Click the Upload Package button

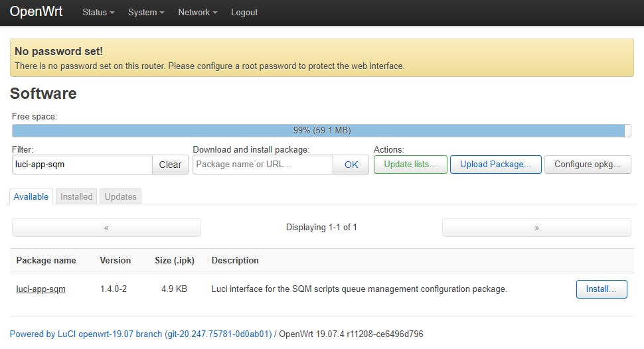coord(495,165)
